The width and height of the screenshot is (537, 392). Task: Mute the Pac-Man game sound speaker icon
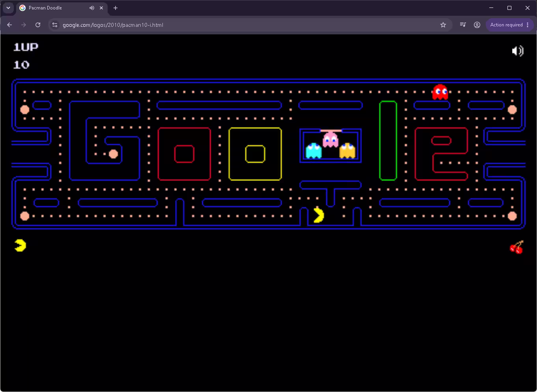point(518,51)
